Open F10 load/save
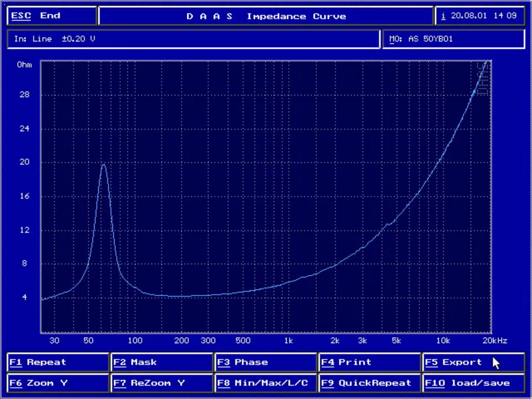This screenshot has width=532, height=399. pos(473,383)
